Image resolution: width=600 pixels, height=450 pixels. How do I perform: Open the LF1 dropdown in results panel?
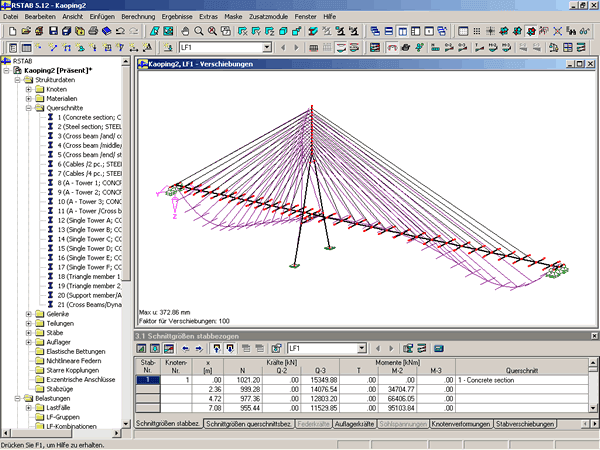(x=362, y=348)
